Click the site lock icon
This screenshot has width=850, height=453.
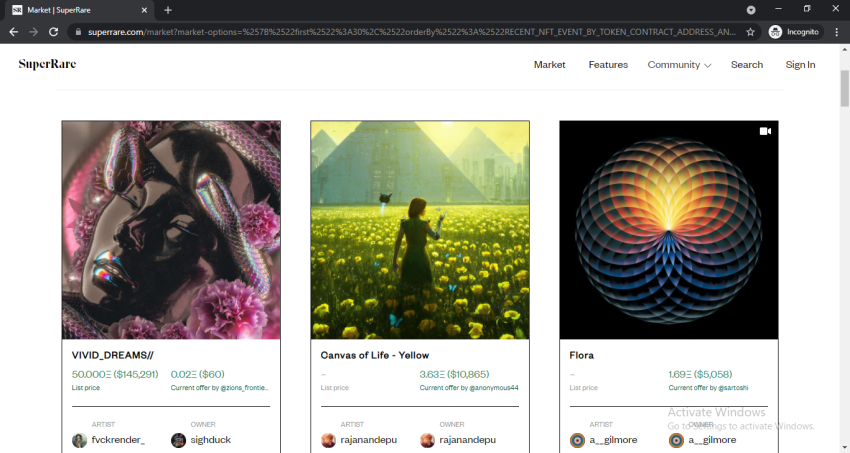[x=78, y=32]
